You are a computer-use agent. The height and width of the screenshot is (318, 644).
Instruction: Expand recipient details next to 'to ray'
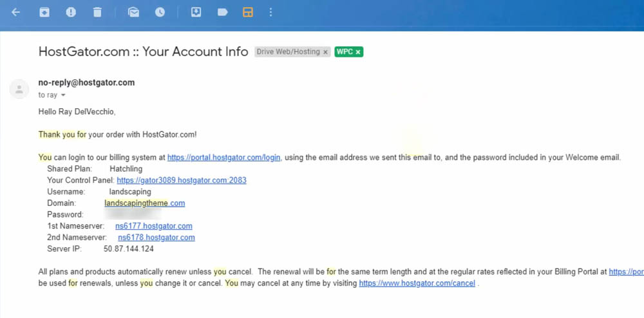pos(63,95)
